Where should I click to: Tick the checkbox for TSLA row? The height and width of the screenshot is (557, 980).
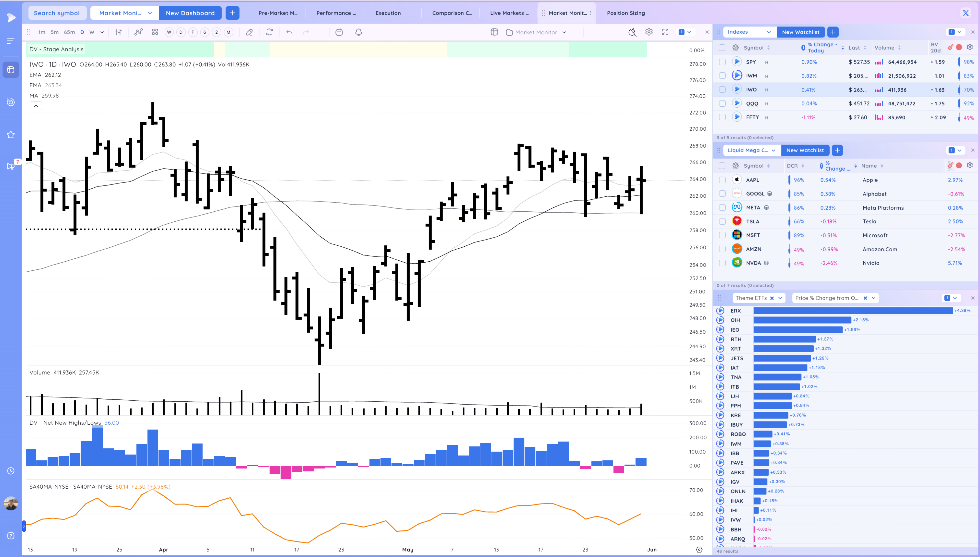coord(722,221)
